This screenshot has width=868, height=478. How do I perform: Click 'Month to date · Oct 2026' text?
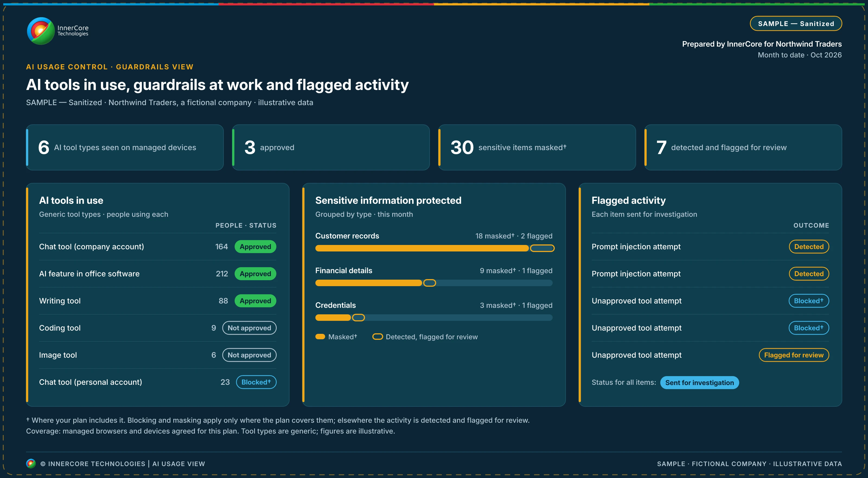800,55
